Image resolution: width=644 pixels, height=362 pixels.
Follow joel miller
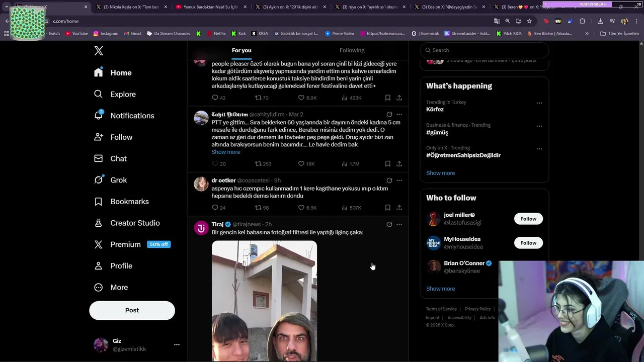528,219
